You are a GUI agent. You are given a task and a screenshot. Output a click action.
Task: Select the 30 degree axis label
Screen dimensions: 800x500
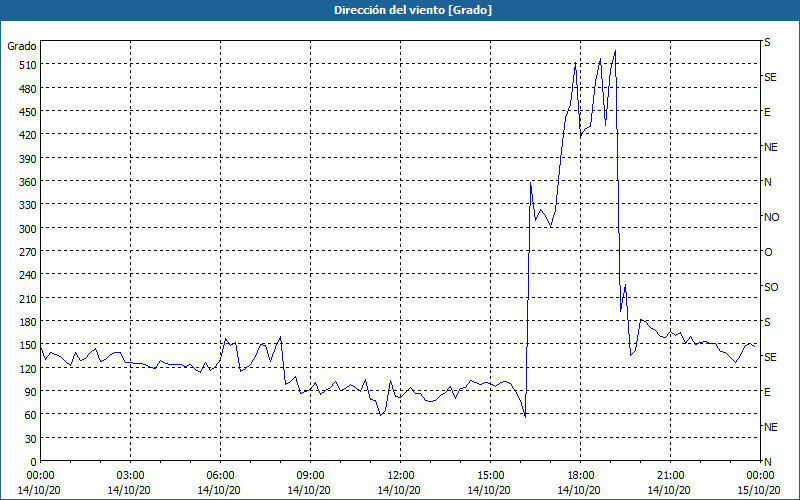tap(30, 439)
